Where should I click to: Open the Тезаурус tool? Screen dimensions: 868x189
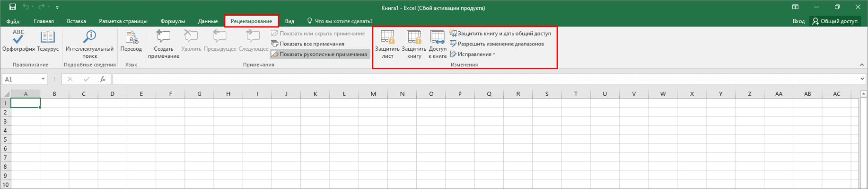(48, 41)
